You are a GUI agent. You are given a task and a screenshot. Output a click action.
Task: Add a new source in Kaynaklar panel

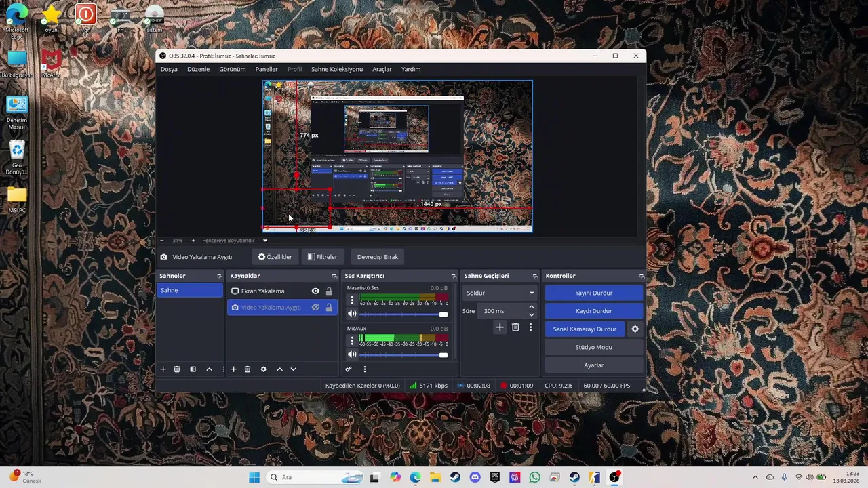(x=233, y=369)
